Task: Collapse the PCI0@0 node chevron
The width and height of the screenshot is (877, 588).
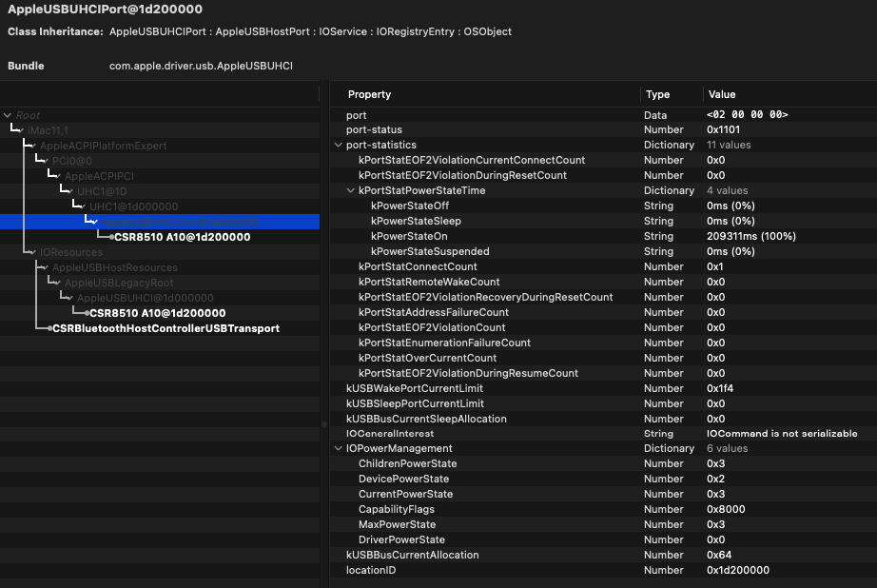Action: click(46, 161)
